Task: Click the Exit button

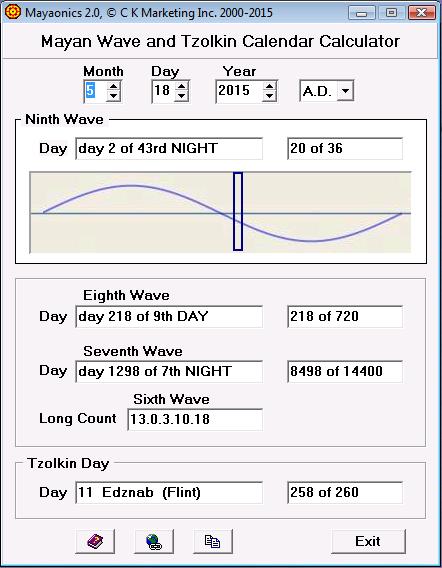Action: 368,541
